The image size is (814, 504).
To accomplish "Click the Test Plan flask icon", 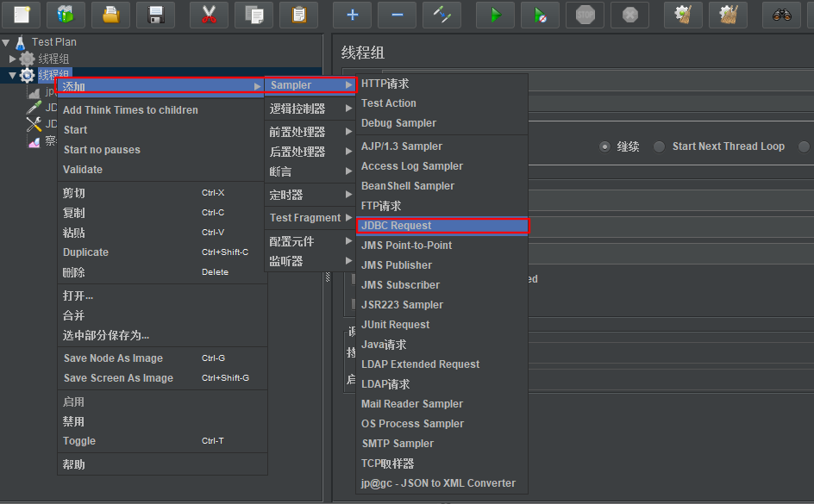I will tap(21, 42).
